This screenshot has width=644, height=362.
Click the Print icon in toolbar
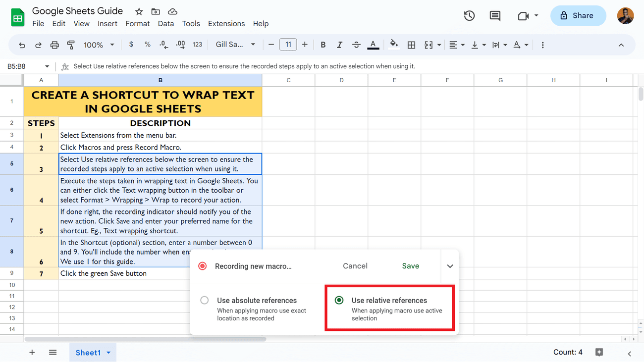(x=54, y=45)
